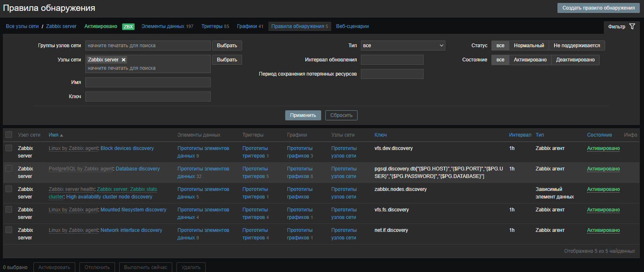644x272 pixels.
Task: Reset the filter with Сбросить
Action: click(x=341, y=115)
